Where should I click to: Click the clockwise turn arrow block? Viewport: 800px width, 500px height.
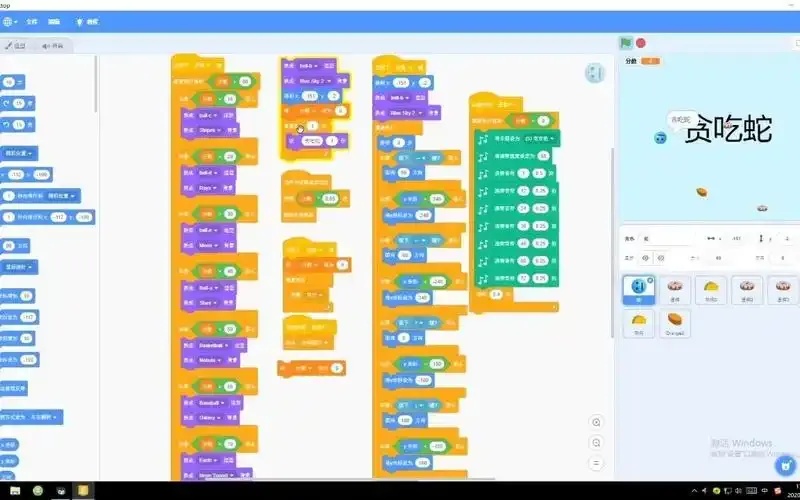tap(18, 104)
